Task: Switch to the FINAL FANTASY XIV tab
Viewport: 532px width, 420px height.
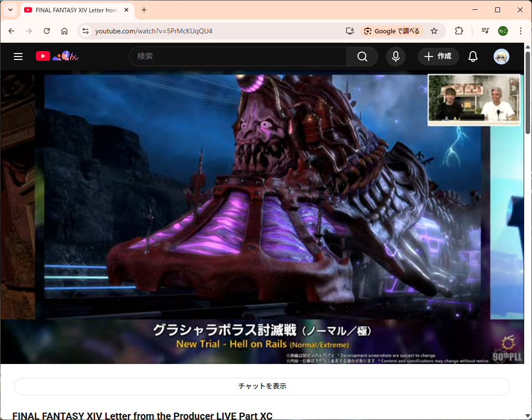Action: tap(74, 10)
